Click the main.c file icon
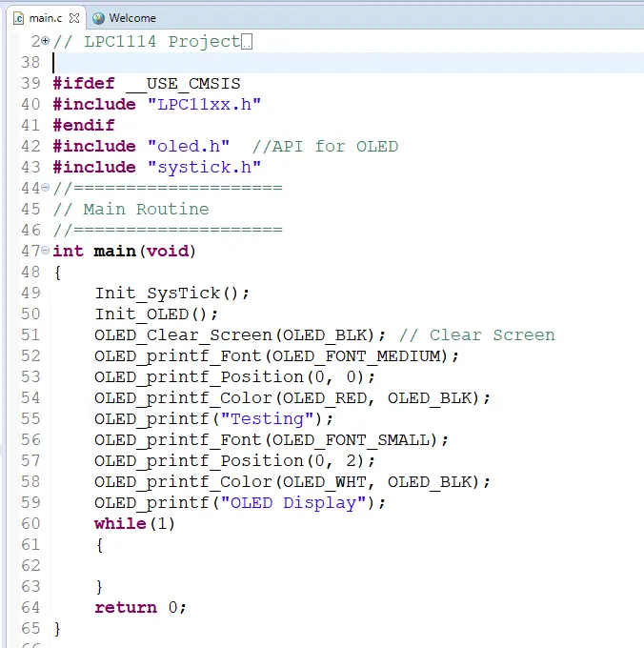The image size is (644, 648). pos(18,18)
